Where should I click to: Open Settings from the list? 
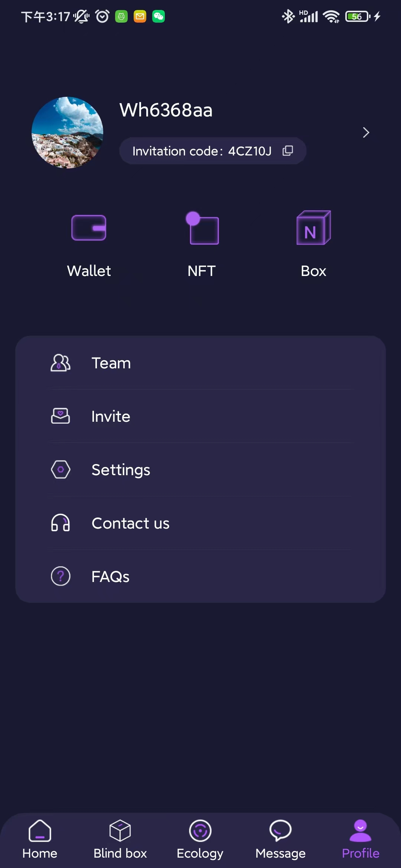[x=200, y=470]
